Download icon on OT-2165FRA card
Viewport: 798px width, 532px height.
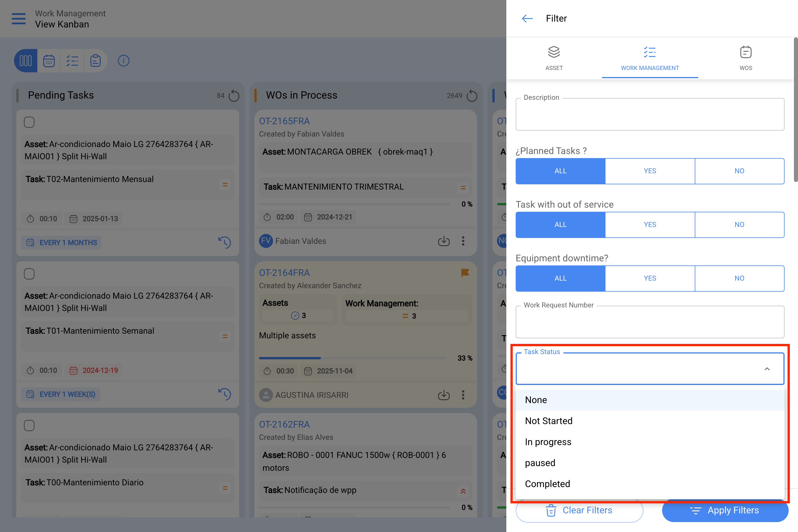click(444, 241)
